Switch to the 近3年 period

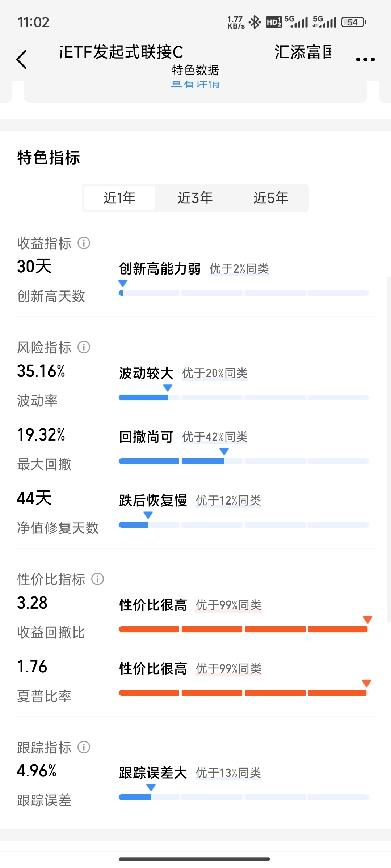point(195,198)
